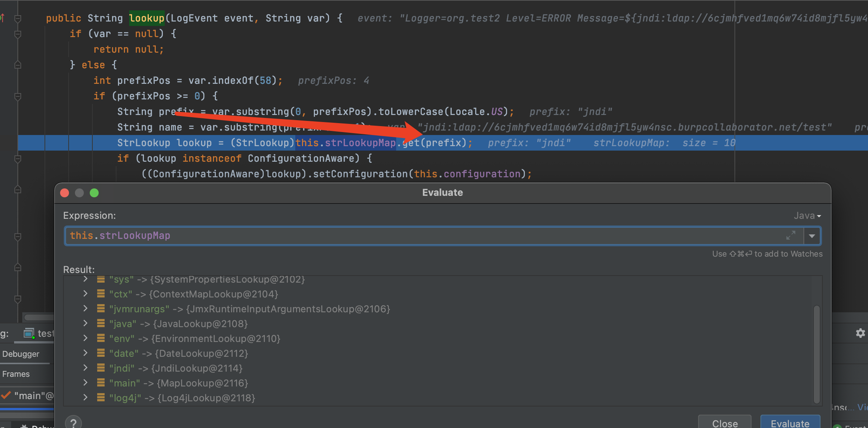Image resolution: width=868 pixels, height=428 pixels.
Task: Expand the "jvmrunargs" lookup entry
Action: tap(85, 309)
